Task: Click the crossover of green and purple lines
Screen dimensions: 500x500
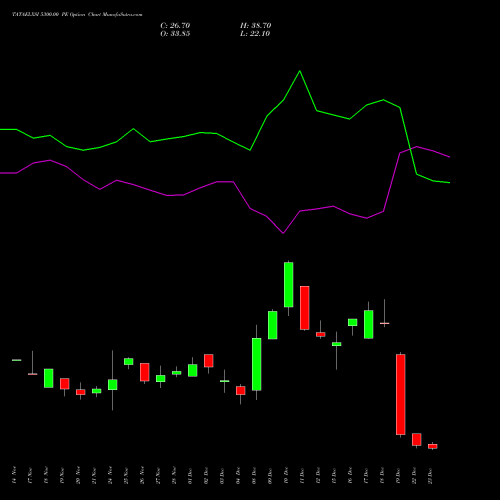Action: (x=410, y=149)
